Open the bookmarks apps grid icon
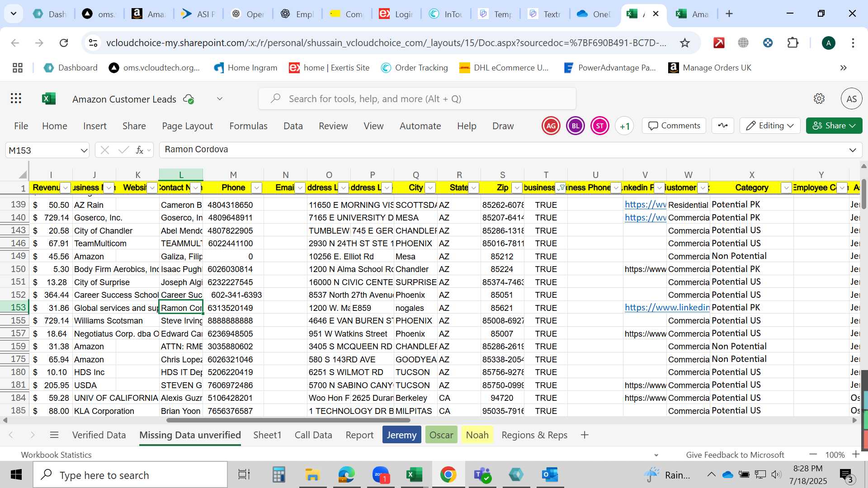The image size is (868, 488). (18, 68)
